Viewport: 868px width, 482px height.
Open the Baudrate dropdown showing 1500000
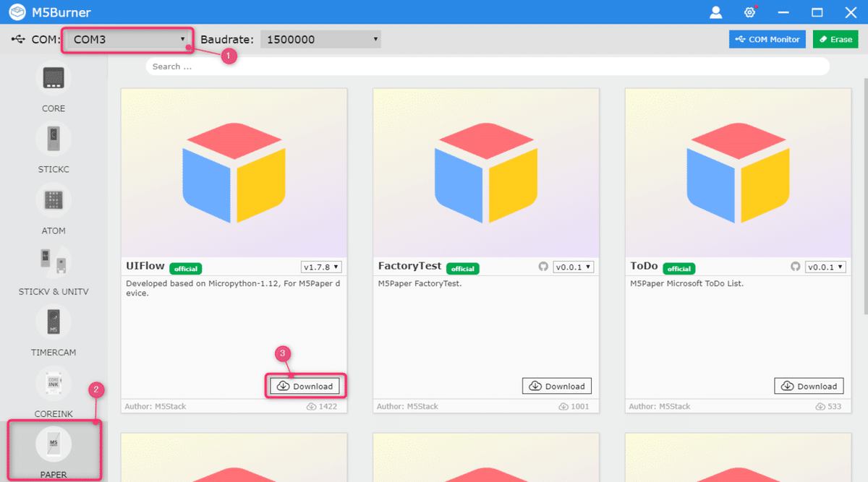(x=320, y=40)
